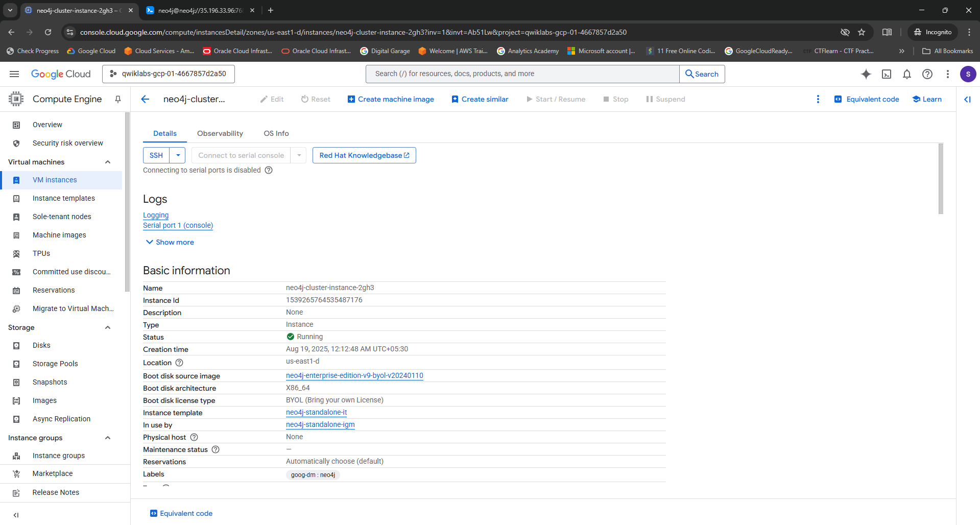Open the console settings three-dot menu
Viewport: 980px width, 525px height.
pyautogui.click(x=948, y=74)
